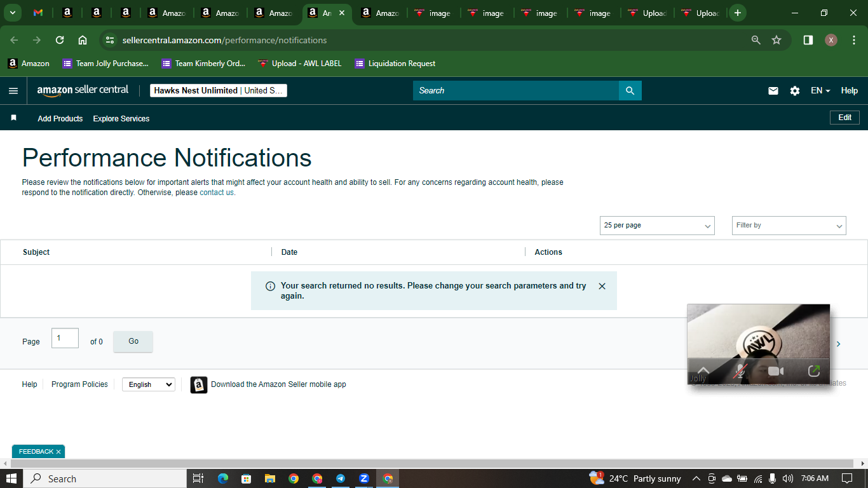Click the browser Back arrow
Screen dimensions: 868x488
[x=14, y=40]
